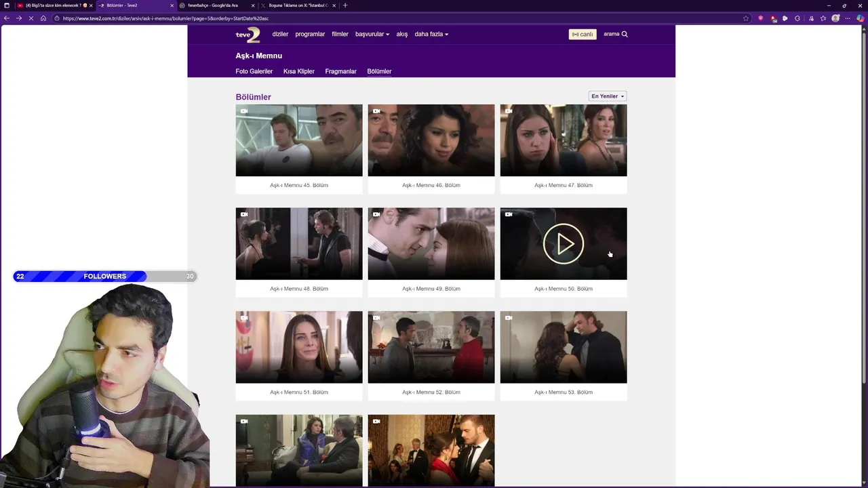Screen dimensions: 868x488
Task: Click video camera icon on 52. Bölüm
Action: [376, 318]
